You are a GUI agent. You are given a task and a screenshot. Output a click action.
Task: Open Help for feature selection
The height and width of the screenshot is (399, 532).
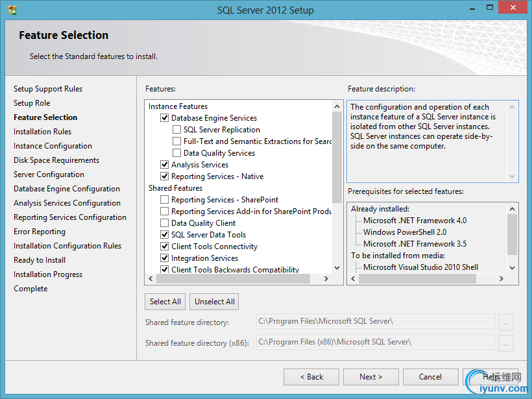490,377
